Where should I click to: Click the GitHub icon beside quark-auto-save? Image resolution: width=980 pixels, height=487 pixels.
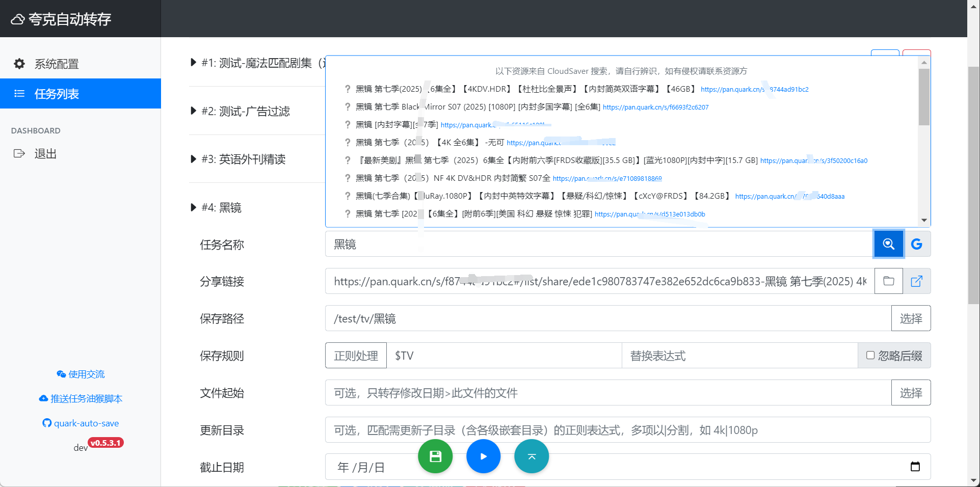coord(46,423)
